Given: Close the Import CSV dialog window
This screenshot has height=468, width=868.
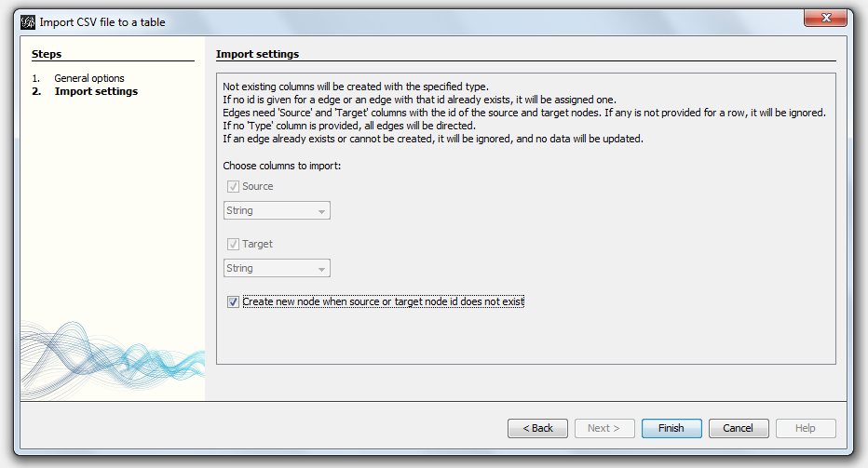Looking at the screenshot, I should 825,20.
